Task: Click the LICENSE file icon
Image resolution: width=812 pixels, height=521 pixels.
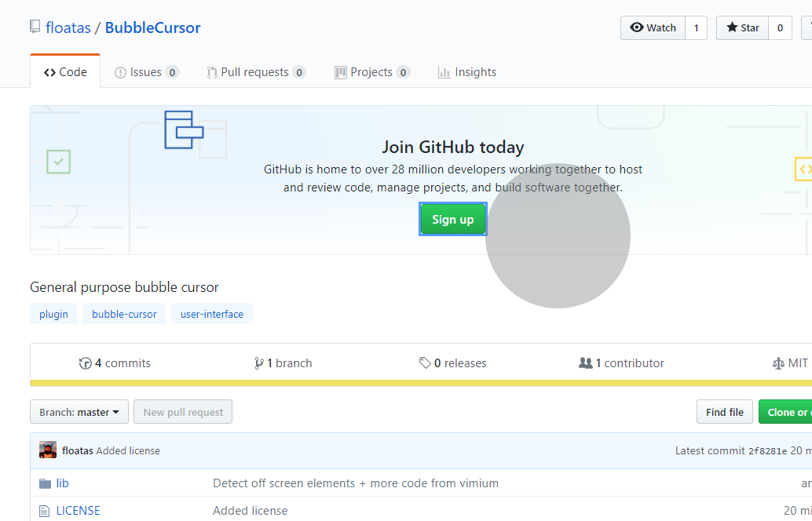Action: tap(45, 511)
